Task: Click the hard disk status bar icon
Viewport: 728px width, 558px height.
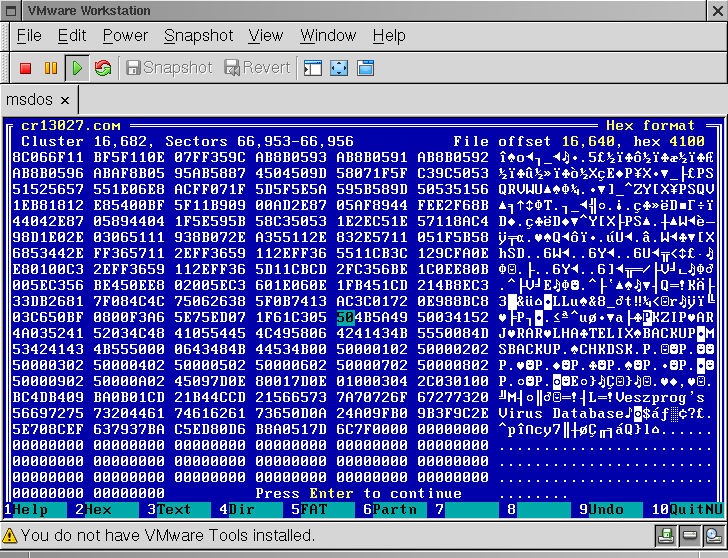Action: click(689, 536)
